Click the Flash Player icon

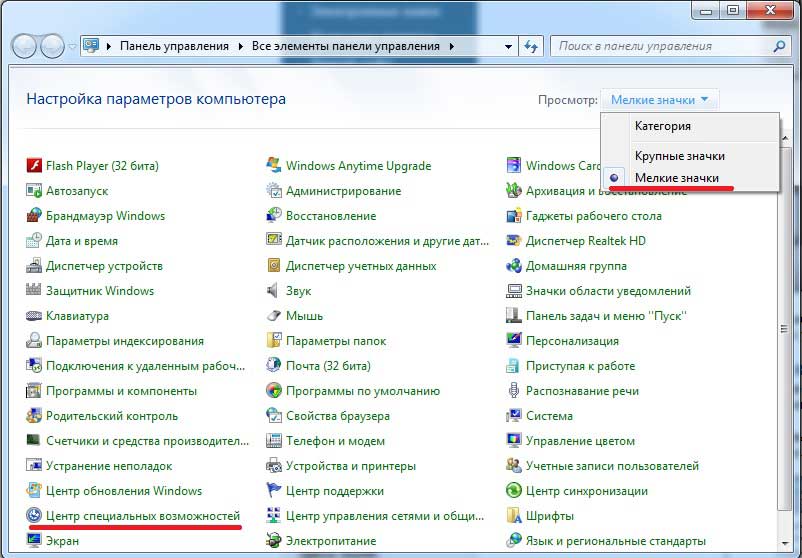tap(34, 166)
